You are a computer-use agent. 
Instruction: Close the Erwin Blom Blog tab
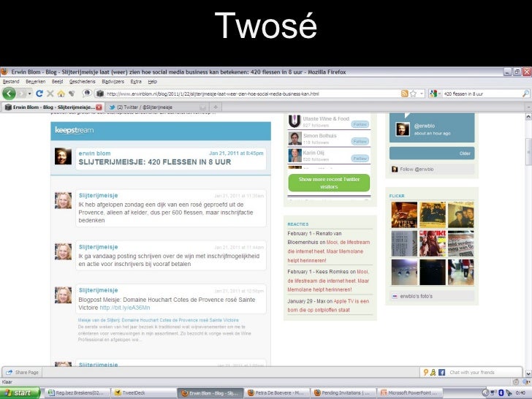pos(99,107)
